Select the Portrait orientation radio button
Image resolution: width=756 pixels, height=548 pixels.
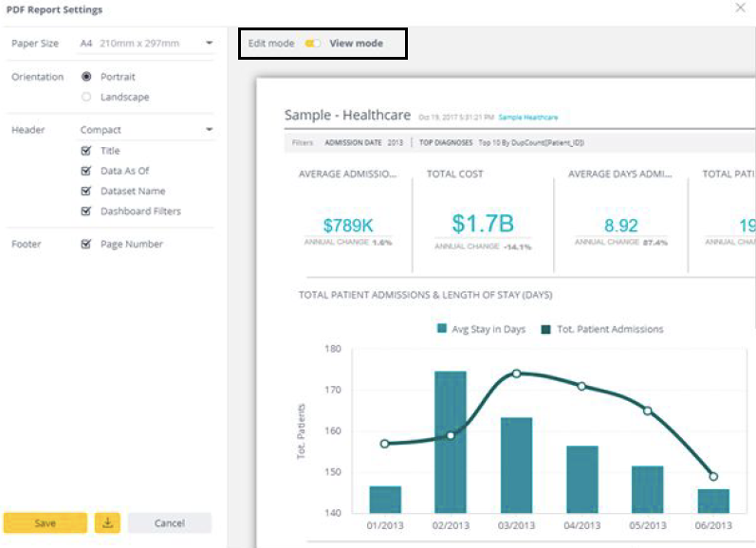[x=86, y=77]
